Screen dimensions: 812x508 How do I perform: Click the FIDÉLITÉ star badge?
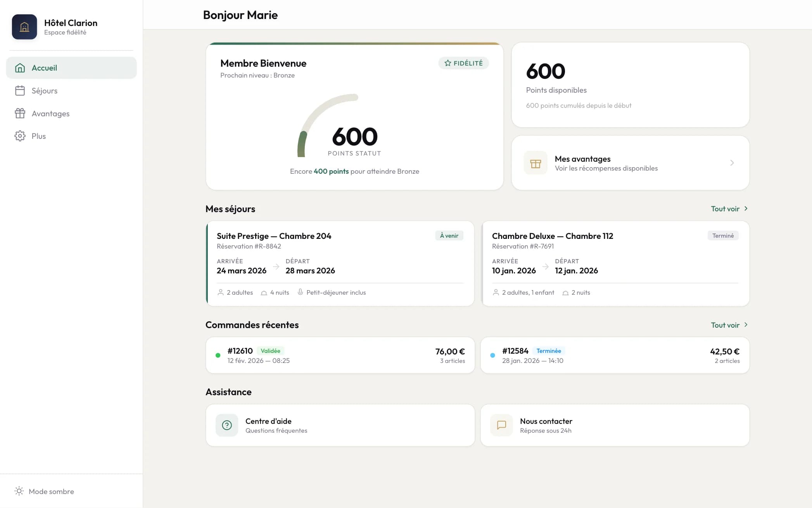pos(463,63)
